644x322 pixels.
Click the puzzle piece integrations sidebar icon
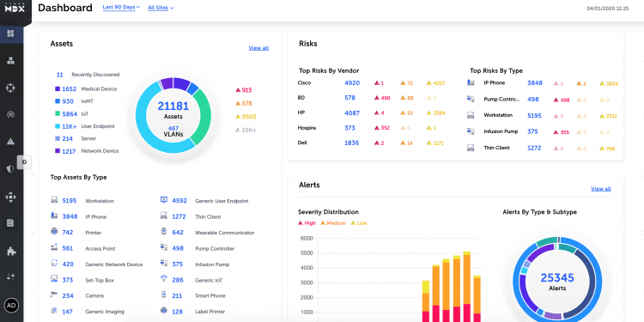[x=10, y=252]
